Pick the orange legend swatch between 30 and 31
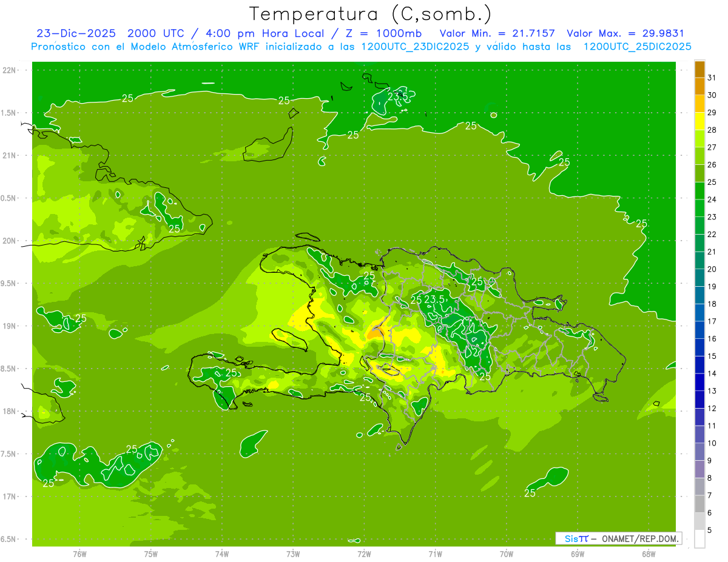Screen dimensions: 728x562 click(x=699, y=86)
